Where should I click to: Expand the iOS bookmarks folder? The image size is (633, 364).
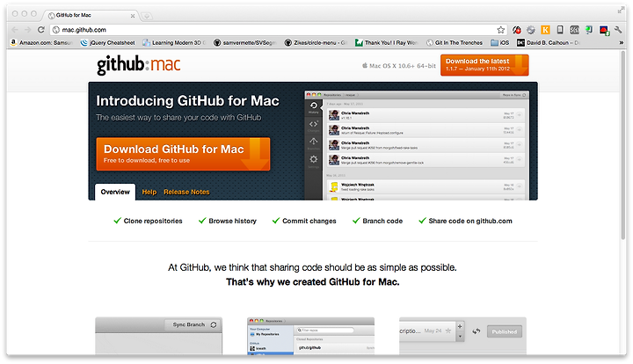(x=499, y=43)
